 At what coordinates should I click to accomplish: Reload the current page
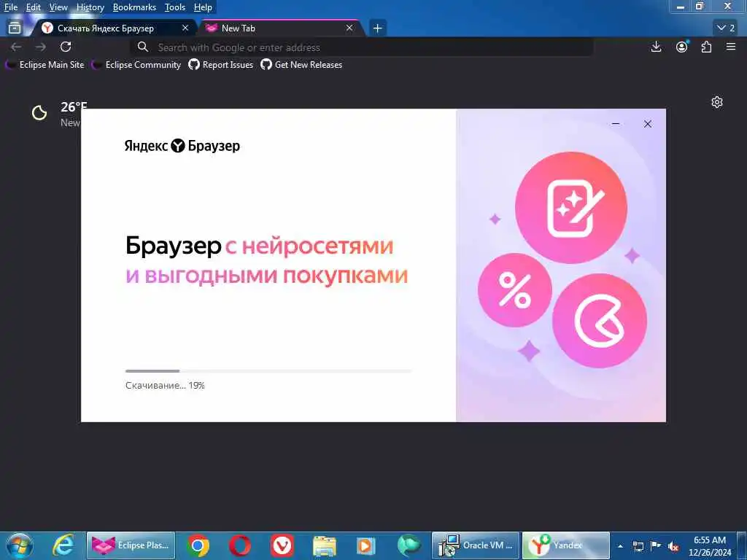pos(66,47)
